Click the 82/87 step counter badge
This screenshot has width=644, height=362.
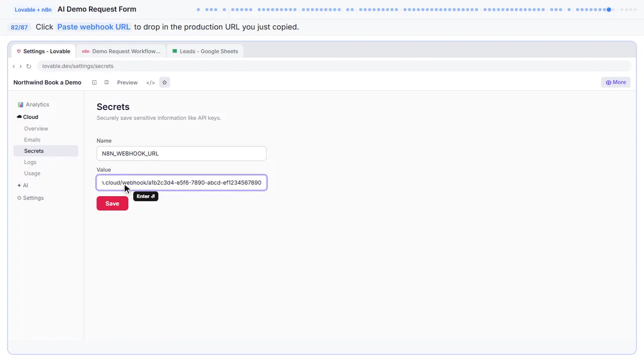19,27
